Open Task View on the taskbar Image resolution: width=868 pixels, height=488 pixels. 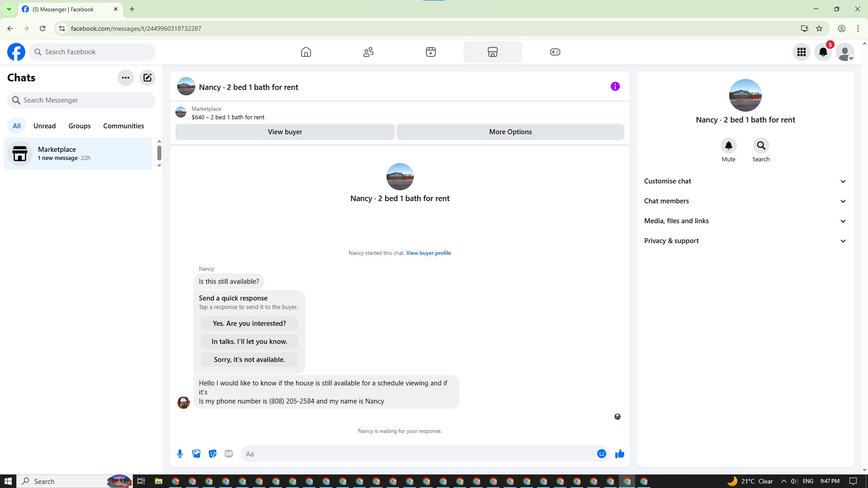click(x=141, y=481)
